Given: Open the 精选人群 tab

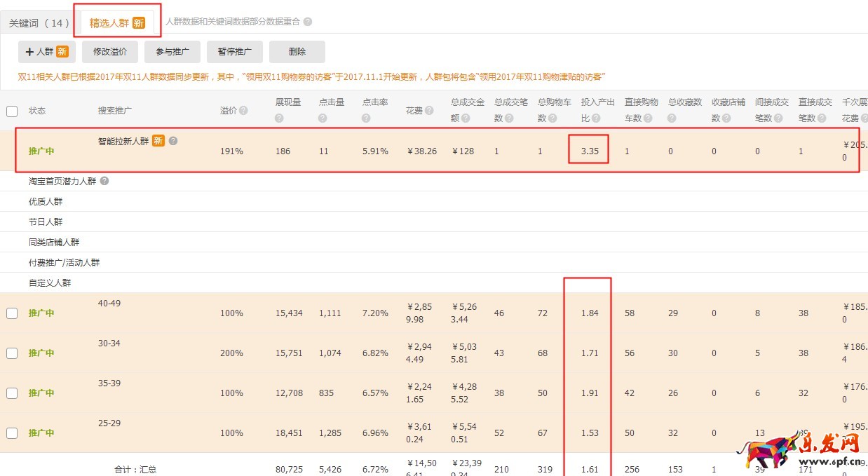Looking at the screenshot, I should tap(117, 23).
